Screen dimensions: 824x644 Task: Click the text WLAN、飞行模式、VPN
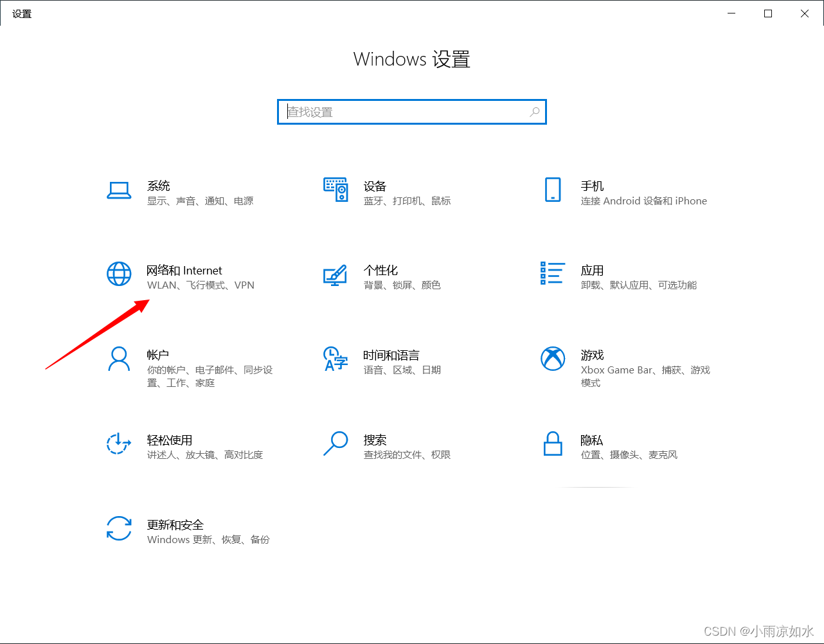(x=201, y=285)
